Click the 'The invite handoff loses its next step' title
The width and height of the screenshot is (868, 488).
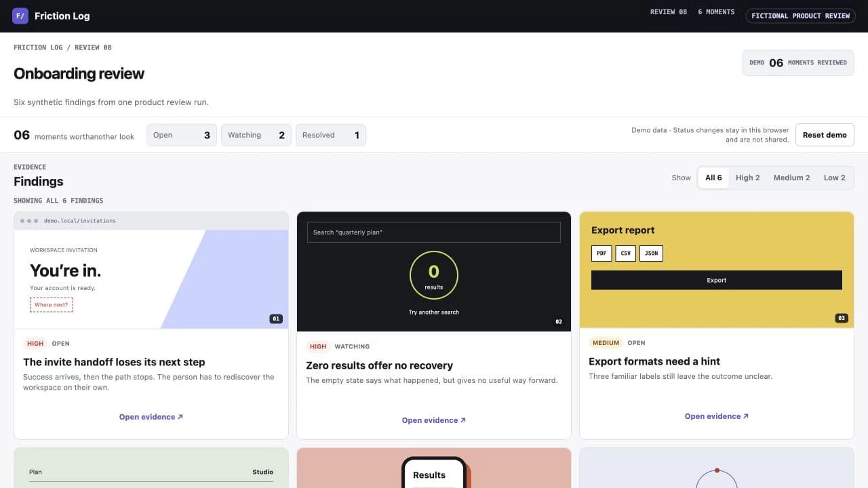pyautogui.click(x=114, y=362)
